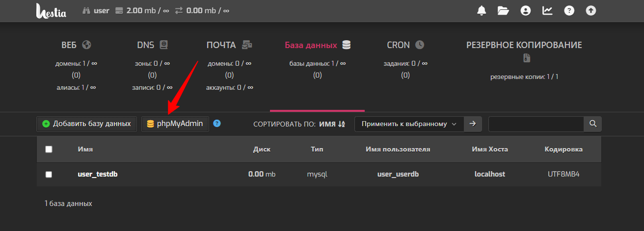Click Добавить базу данных button
The image size is (644, 231).
click(x=86, y=124)
